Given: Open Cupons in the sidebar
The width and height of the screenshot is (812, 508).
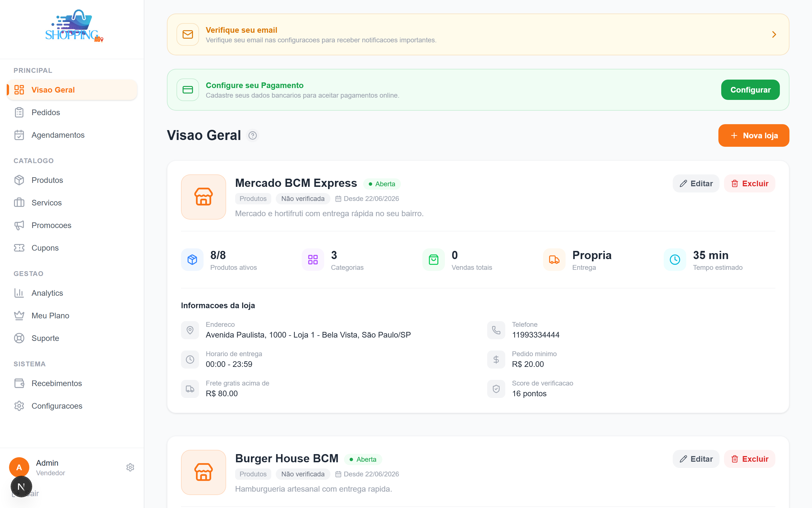Looking at the screenshot, I should point(72,248).
